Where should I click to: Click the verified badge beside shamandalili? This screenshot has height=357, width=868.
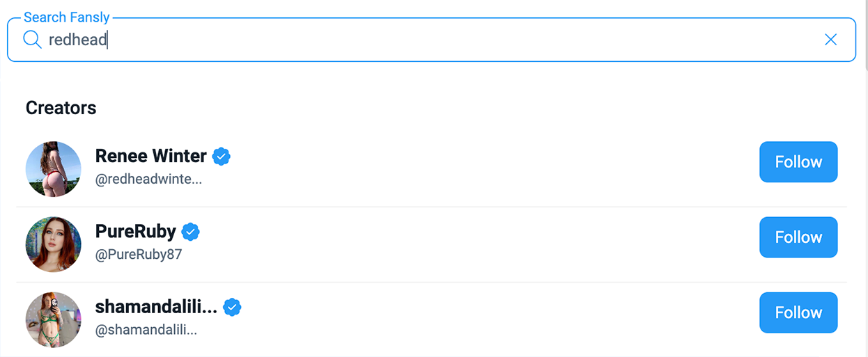coord(232,307)
